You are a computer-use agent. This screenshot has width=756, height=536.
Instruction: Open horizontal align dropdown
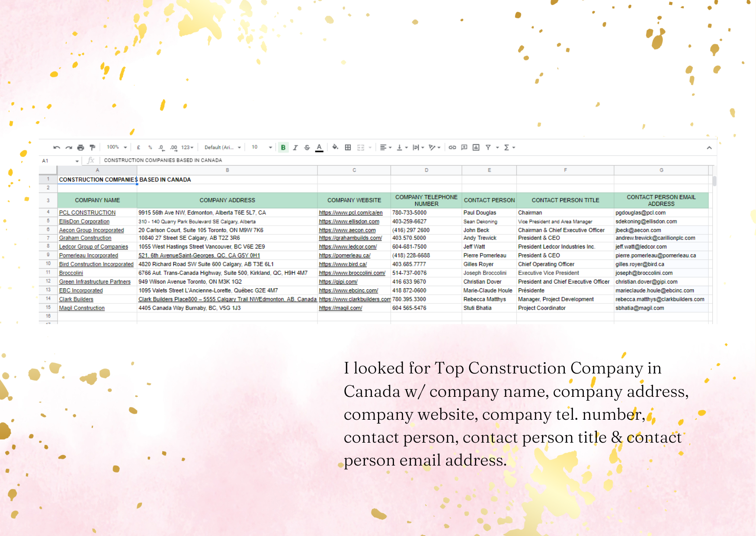click(385, 147)
